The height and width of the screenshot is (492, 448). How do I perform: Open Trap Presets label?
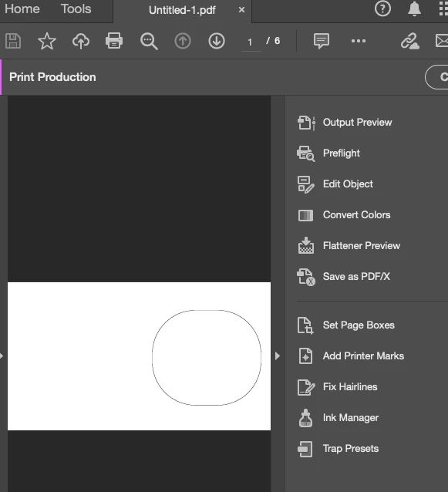tap(351, 449)
